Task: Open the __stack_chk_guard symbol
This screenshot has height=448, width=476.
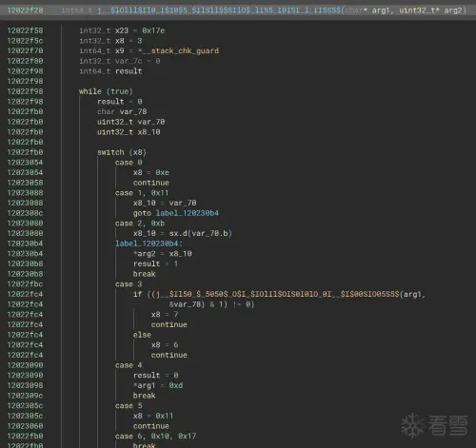Action: (x=180, y=51)
